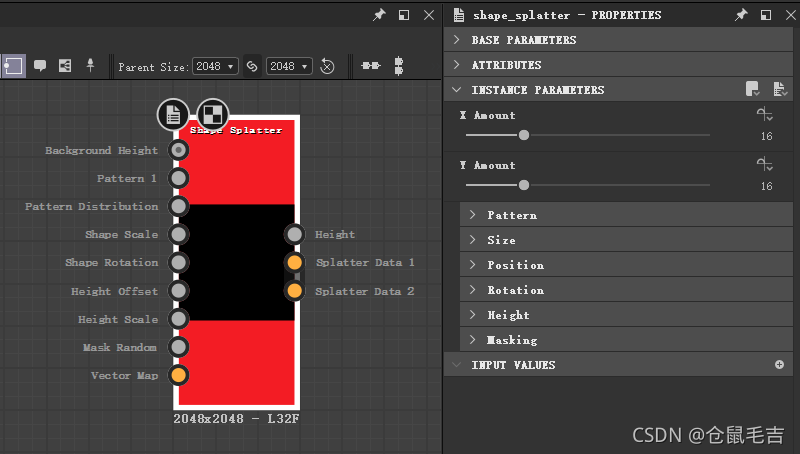This screenshot has height=454, width=800.
Task: Expand the Rotation parameter group
Action: pos(627,290)
